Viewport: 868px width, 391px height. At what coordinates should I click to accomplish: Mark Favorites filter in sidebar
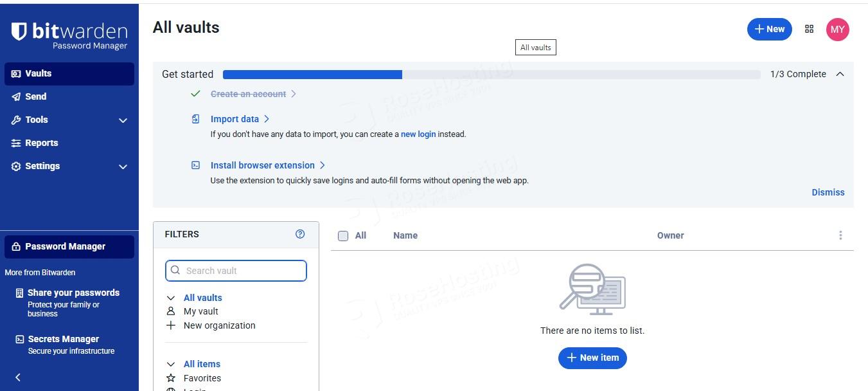click(202, 378)
